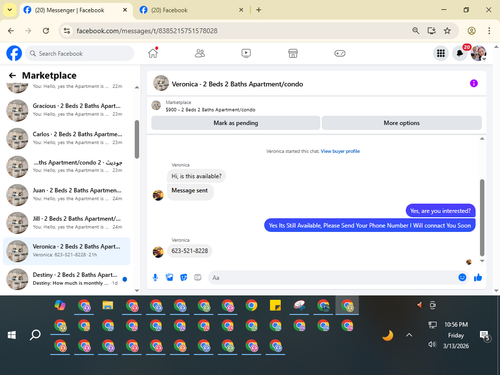The height and width of the screenshot is (375, 500).
Task: Click 'Yes, are you interested?' message bubble
Action: (x=440, y=211)
